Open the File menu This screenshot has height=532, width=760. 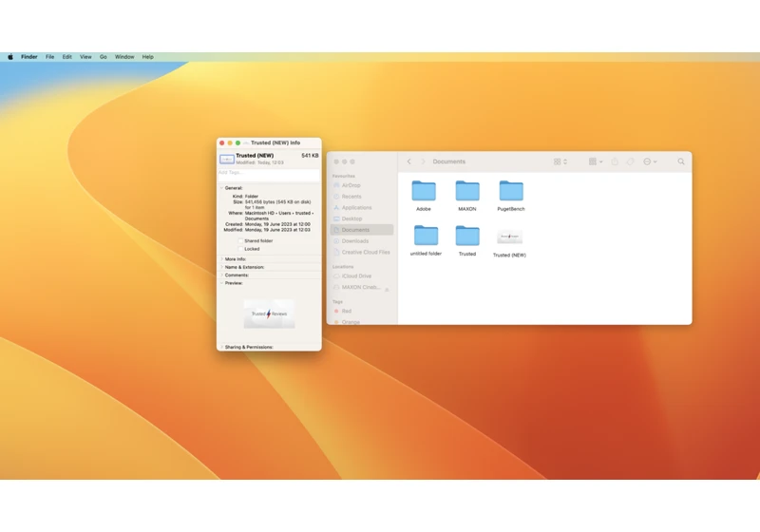click(x=50, y=57)
